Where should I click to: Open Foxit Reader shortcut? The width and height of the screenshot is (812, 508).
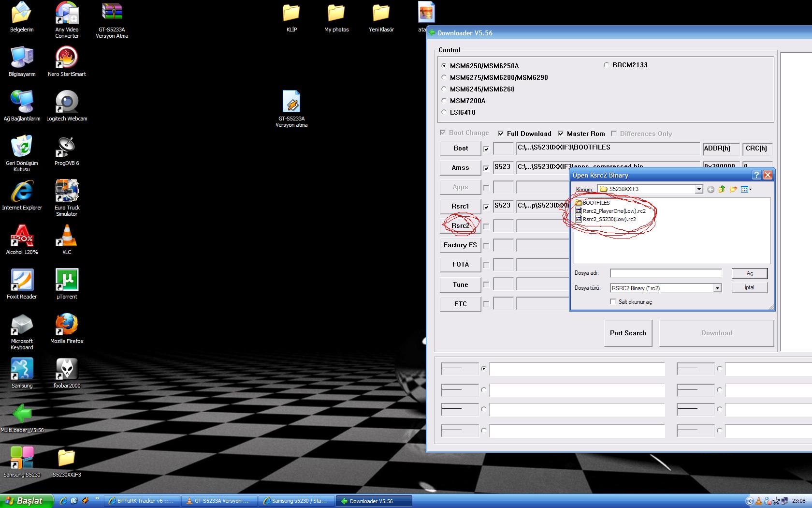(x=22, y=284)
